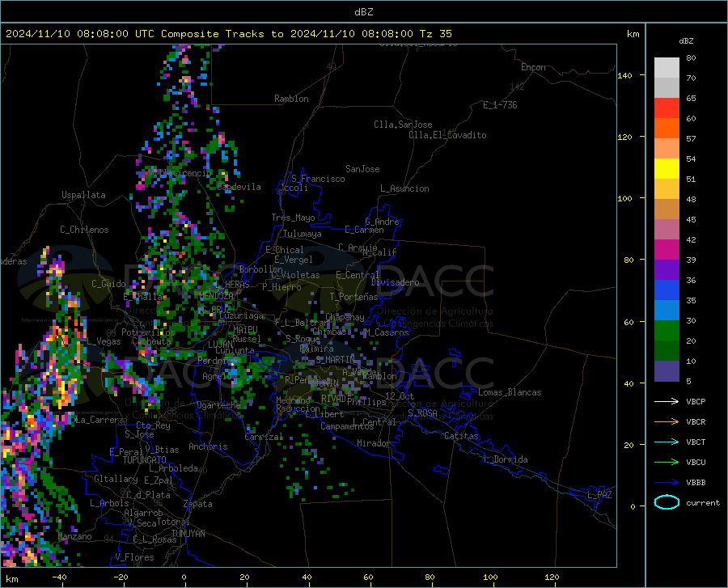
Task: Click the blue VBBB arrow in legend
Action: tap(667, 482)
